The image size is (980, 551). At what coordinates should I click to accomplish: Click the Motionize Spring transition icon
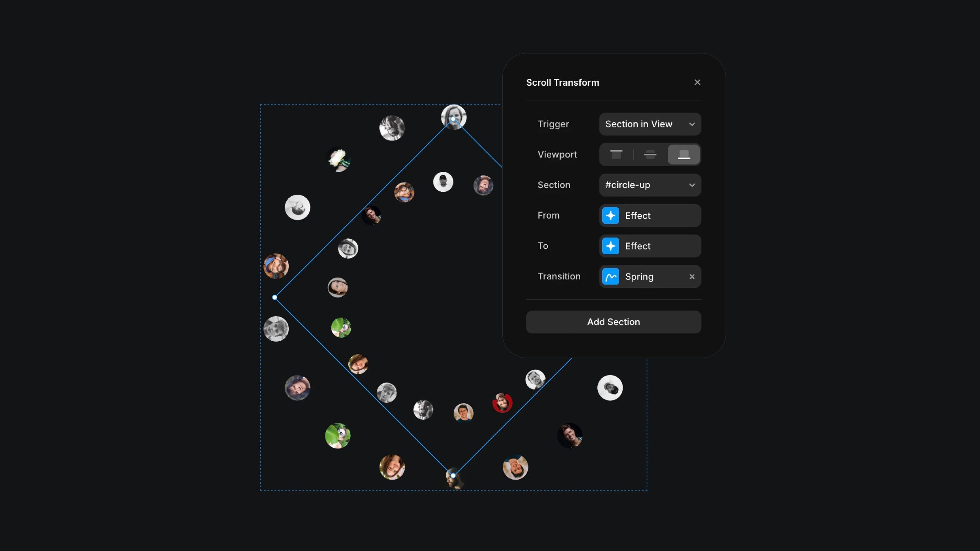click(x=610, y=276)
